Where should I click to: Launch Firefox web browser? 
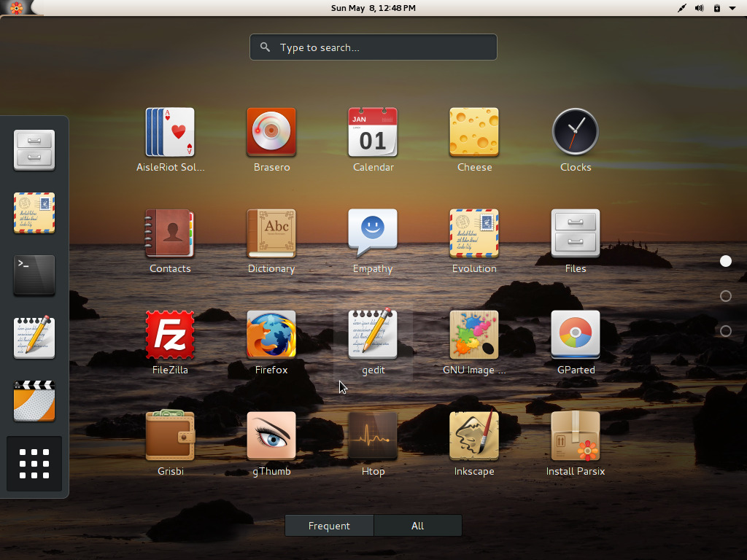[x=271, y=335]
